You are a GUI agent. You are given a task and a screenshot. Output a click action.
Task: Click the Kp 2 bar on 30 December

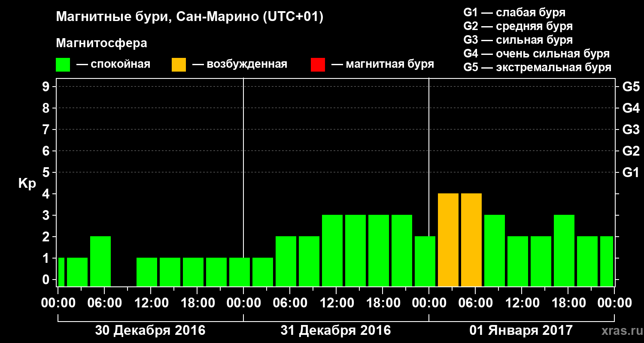pos(100,261)
